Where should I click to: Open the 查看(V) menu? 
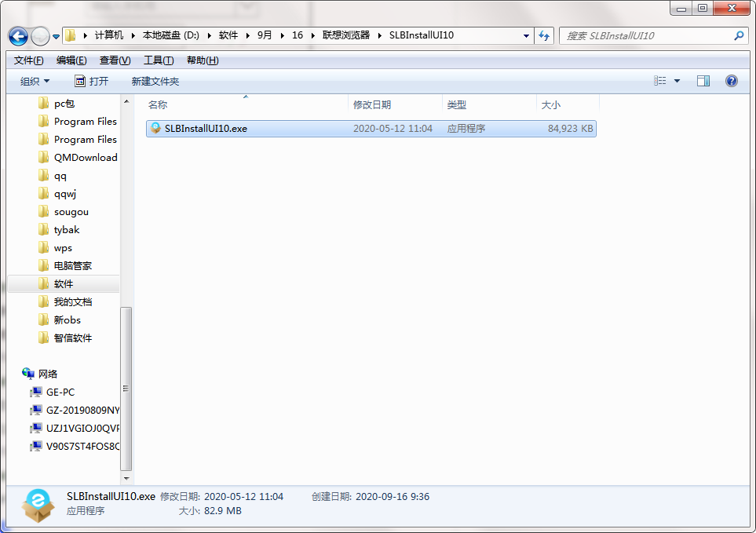pyautogui.click(x=115, y=60)
